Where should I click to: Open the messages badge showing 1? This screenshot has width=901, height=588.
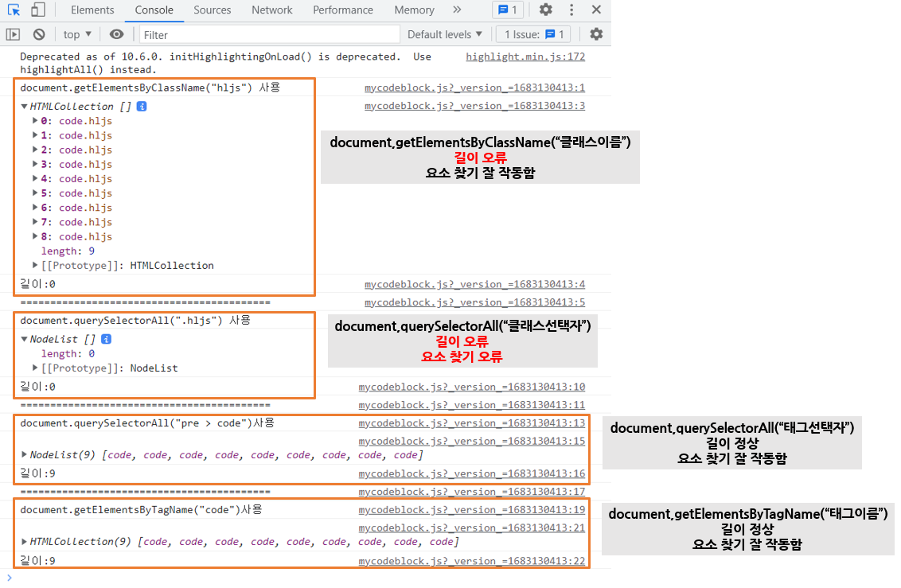click(507, 10)
